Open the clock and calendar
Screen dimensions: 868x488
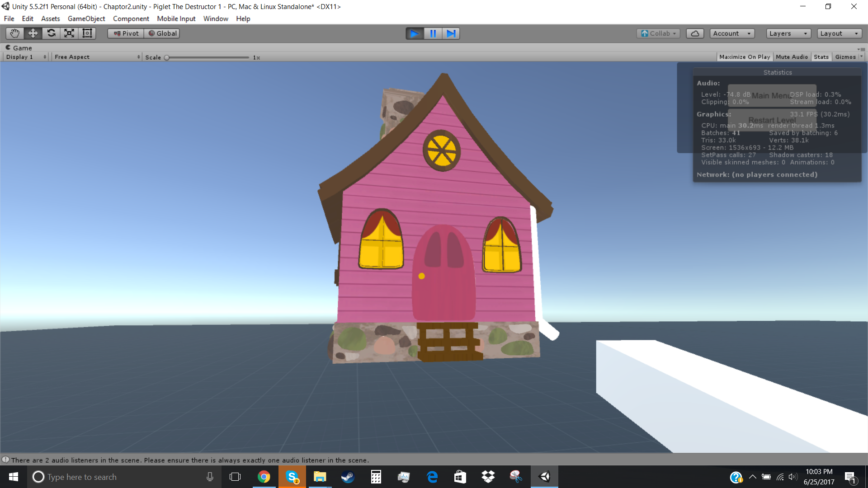coord(819,477)
